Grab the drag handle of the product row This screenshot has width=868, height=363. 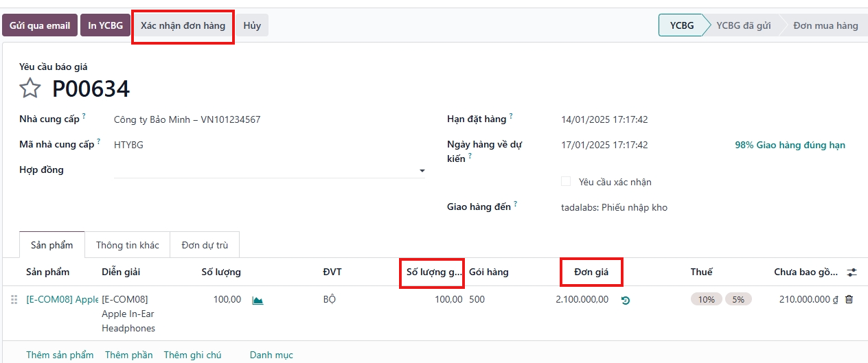[x=14, y=299]
